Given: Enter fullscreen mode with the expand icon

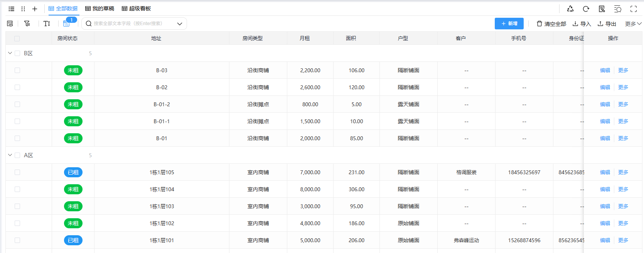Looking at the screenshot, I should coord(633,8).
